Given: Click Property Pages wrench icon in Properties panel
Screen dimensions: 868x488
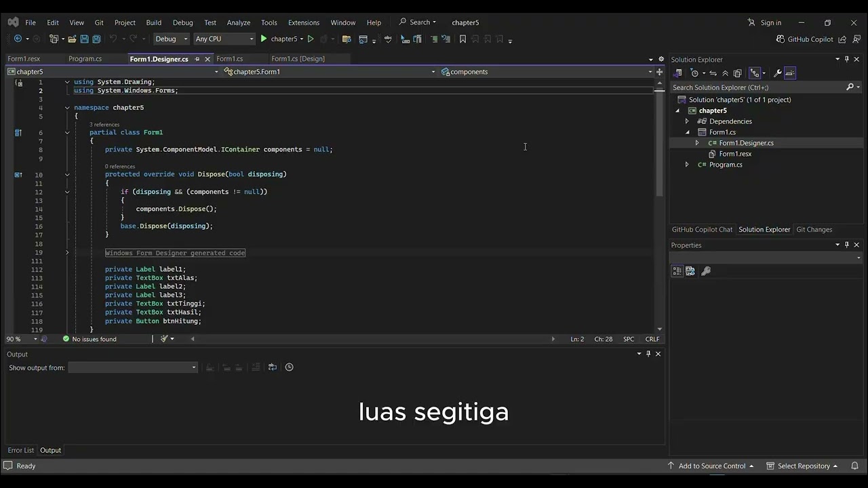Looking at the screenshot, I should point(706,271).
